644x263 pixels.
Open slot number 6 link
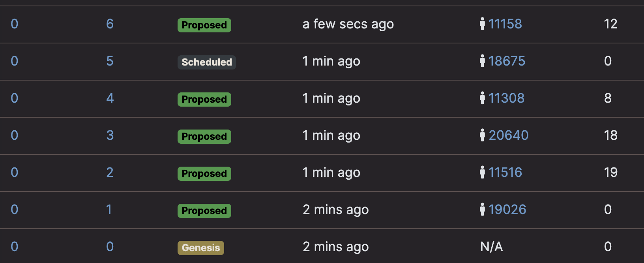tap(110, 24)
